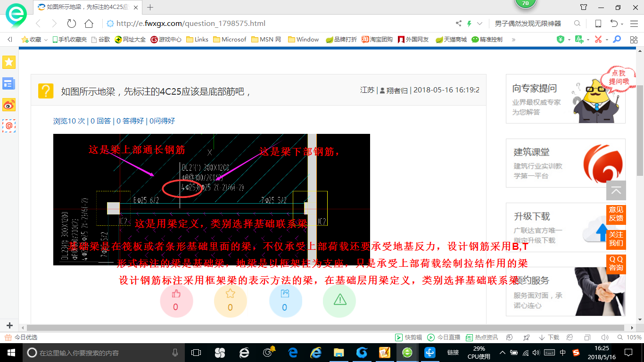Viewport: 644px width, 362px height.
Task: Open the 向专家提问 panel
Action: pyautogui.click(x=565, y=99)
